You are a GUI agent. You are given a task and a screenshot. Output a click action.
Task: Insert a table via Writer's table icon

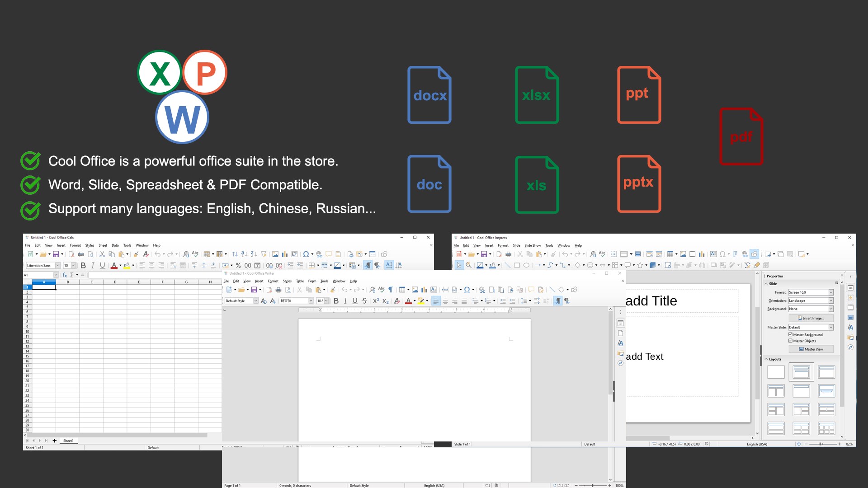pos(402,290)
